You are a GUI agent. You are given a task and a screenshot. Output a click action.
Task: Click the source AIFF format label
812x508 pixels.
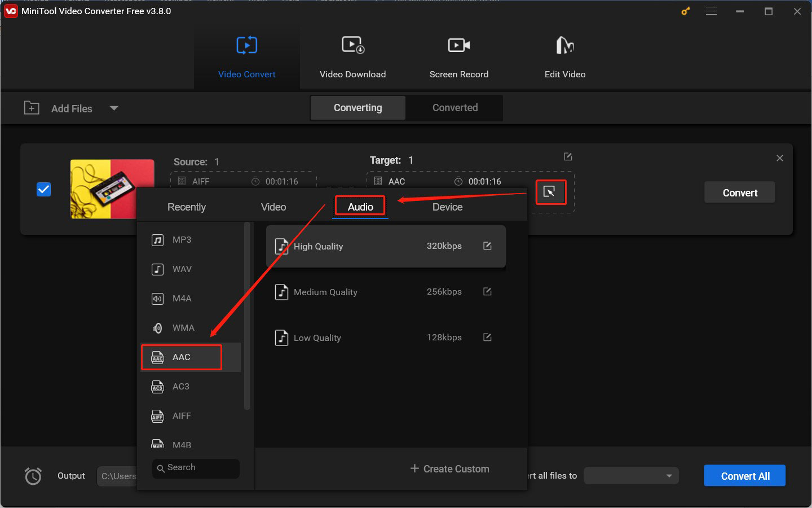click(201, 181)
